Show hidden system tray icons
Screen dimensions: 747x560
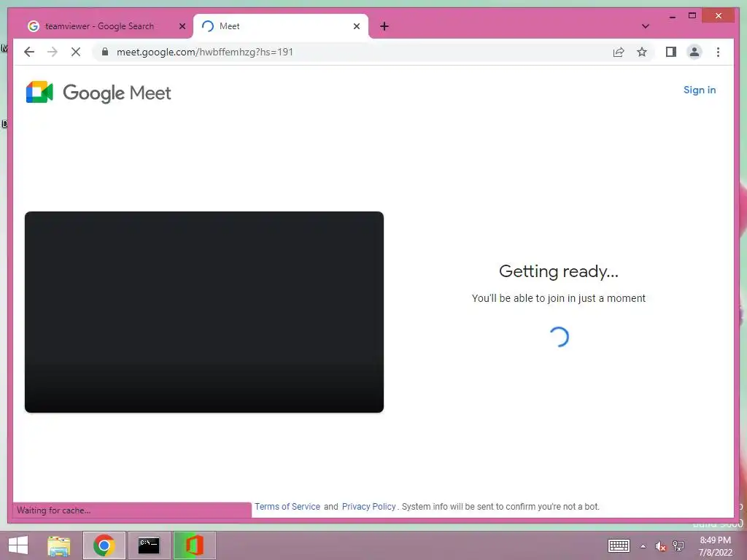(x=643, y=546)
